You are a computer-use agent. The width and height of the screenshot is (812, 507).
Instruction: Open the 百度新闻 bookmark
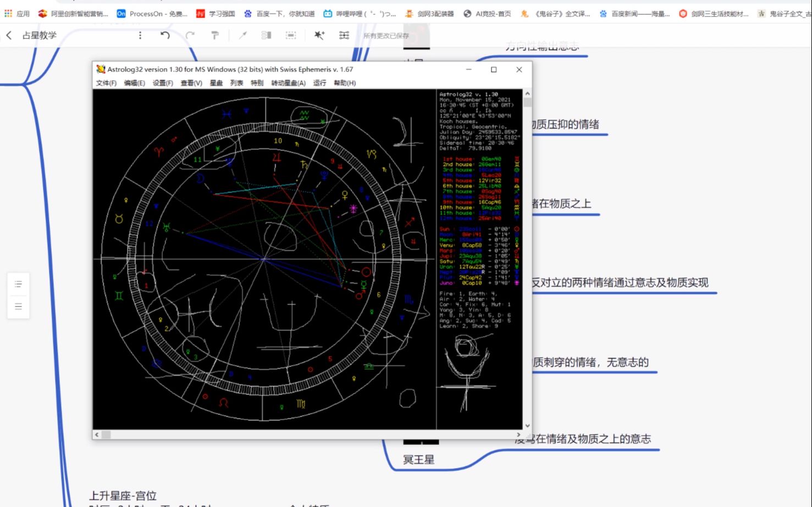(634, 14)
